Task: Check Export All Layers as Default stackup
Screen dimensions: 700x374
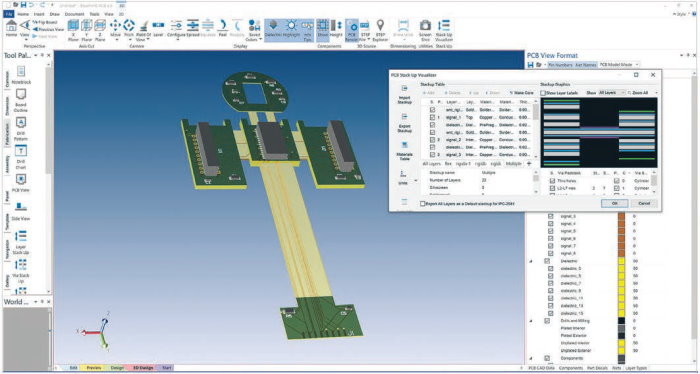Action: point(422,204)
